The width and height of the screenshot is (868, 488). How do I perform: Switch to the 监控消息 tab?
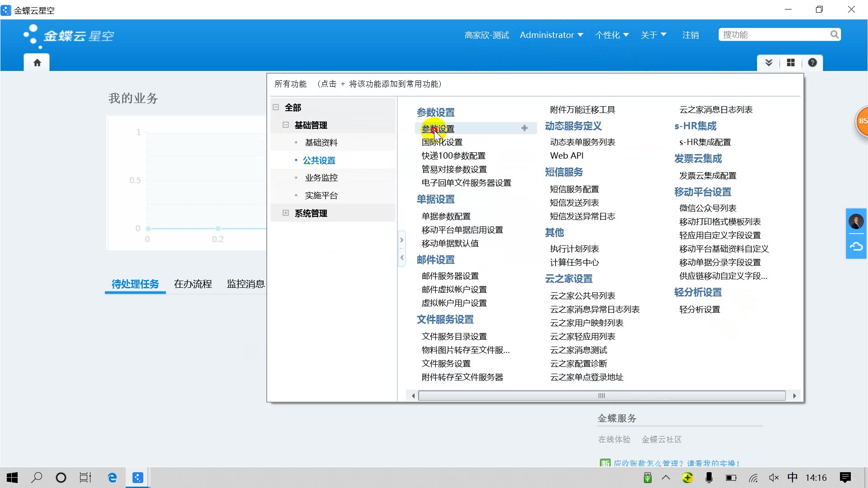(246, 284)
